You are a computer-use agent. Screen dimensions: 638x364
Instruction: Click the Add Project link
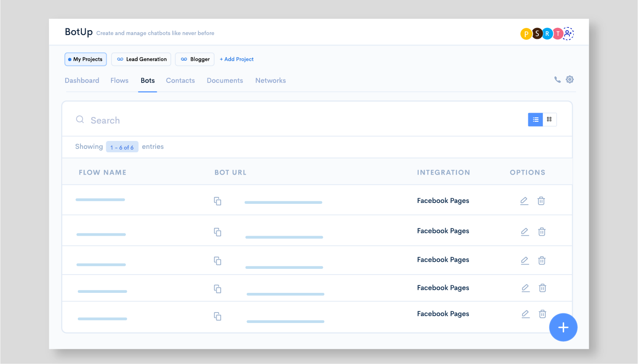[x=236, y=59]
